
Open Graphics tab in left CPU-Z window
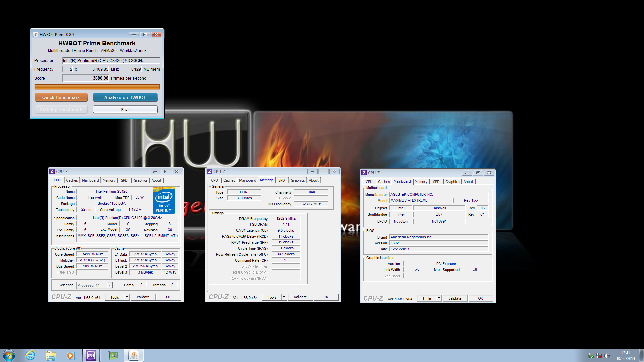[141, 180]
